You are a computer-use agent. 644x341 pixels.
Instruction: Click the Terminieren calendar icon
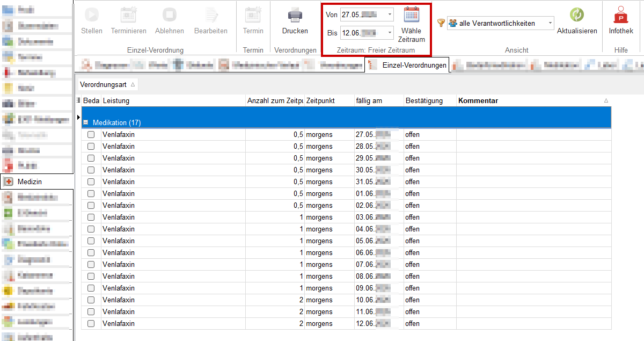click(x=129, y=14)
